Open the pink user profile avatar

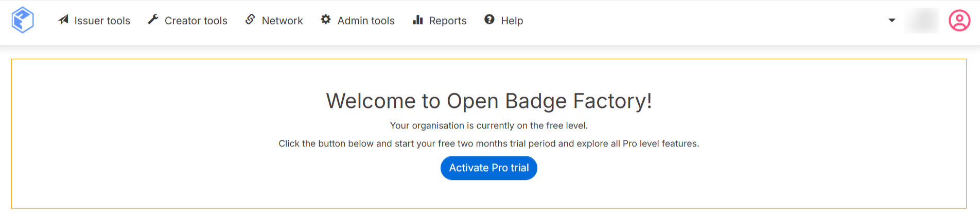[x=959, y=21]
